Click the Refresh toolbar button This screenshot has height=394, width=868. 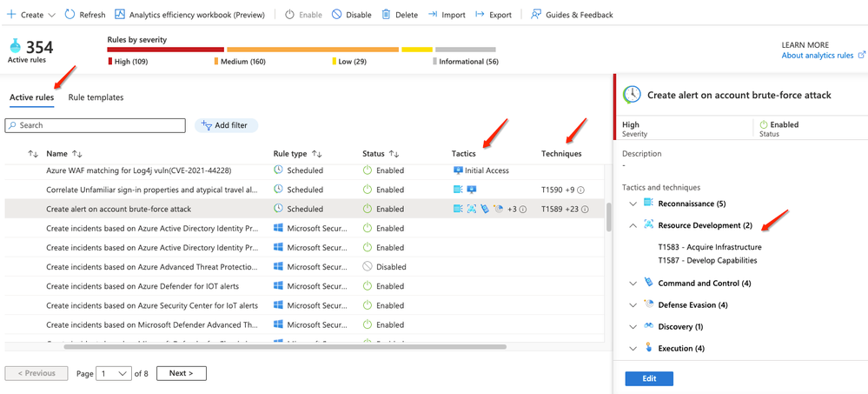84,15
